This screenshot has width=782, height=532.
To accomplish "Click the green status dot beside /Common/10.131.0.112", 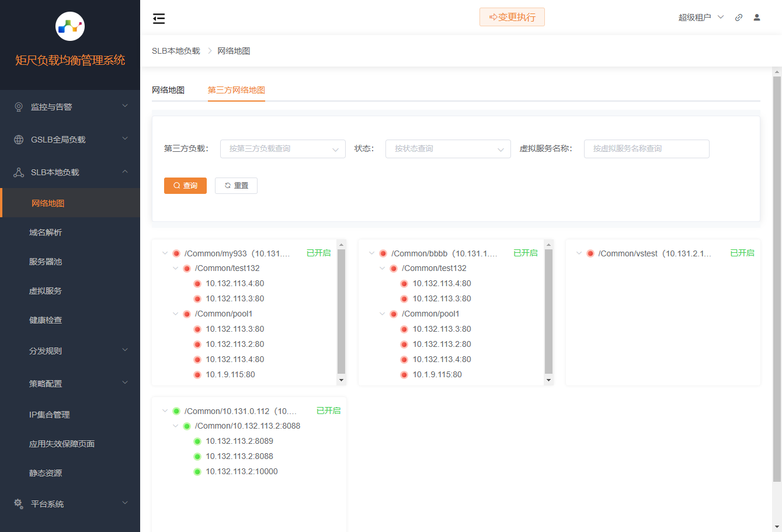I will 176,411.
